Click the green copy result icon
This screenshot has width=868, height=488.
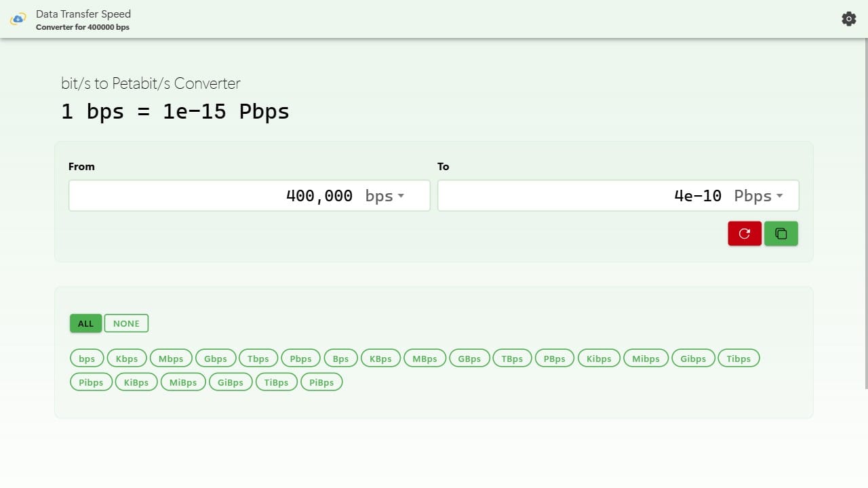click(781, 233)
